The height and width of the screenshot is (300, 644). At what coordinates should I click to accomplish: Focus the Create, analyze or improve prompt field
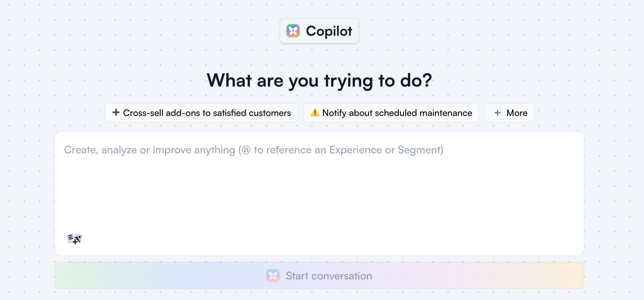click(x=319, y=193)
